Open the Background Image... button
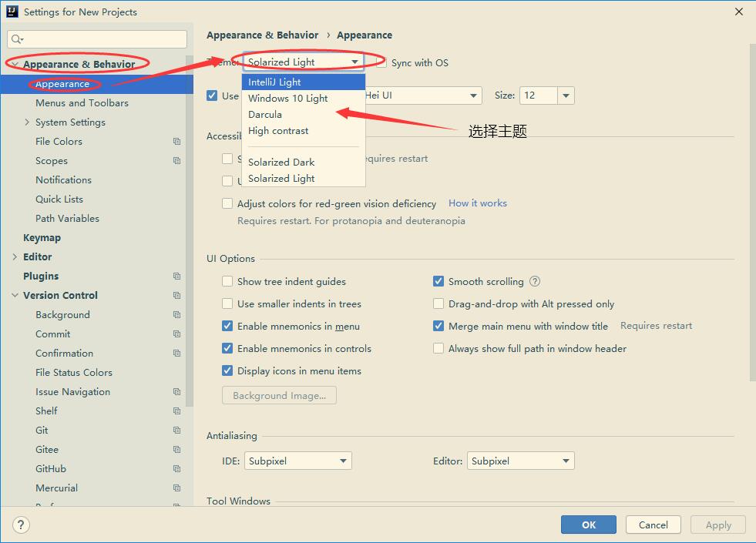Screen dimensions: 756x543 coord(279,395)
